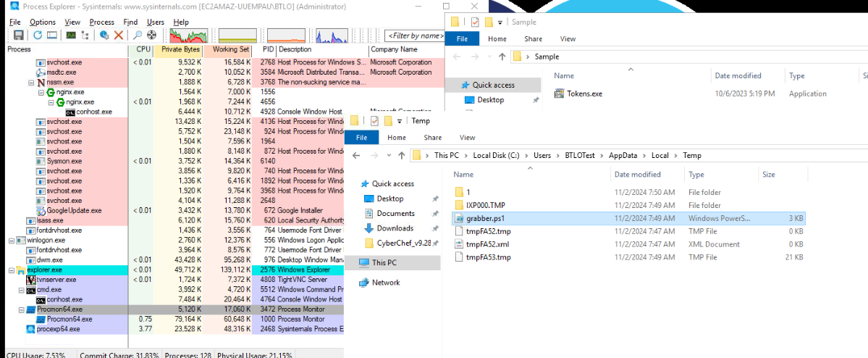Click the Refresh Now toolbar icon
Viewport: 868px width, 358px height.
38,36
